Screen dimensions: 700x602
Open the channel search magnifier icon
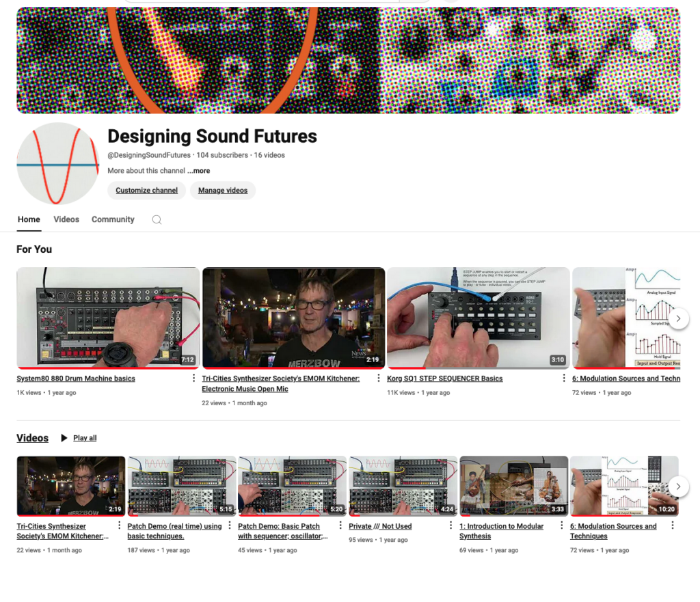pyautogui.click(x=157, y=219)
